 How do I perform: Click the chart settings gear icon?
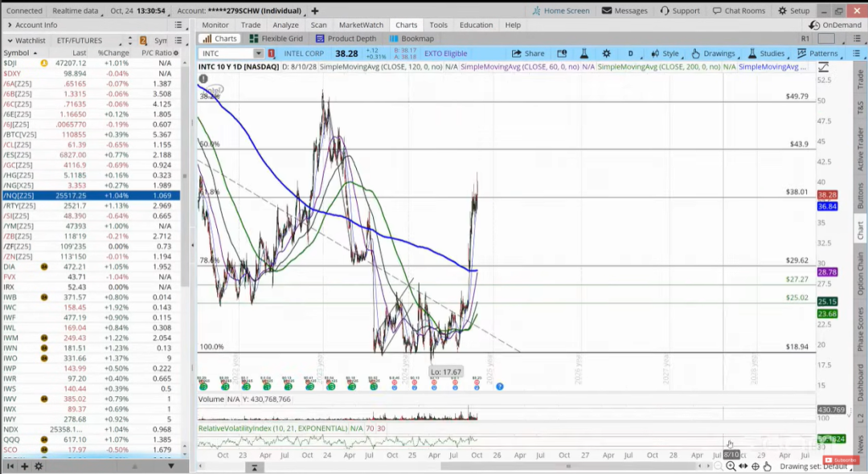pos(606,54)
